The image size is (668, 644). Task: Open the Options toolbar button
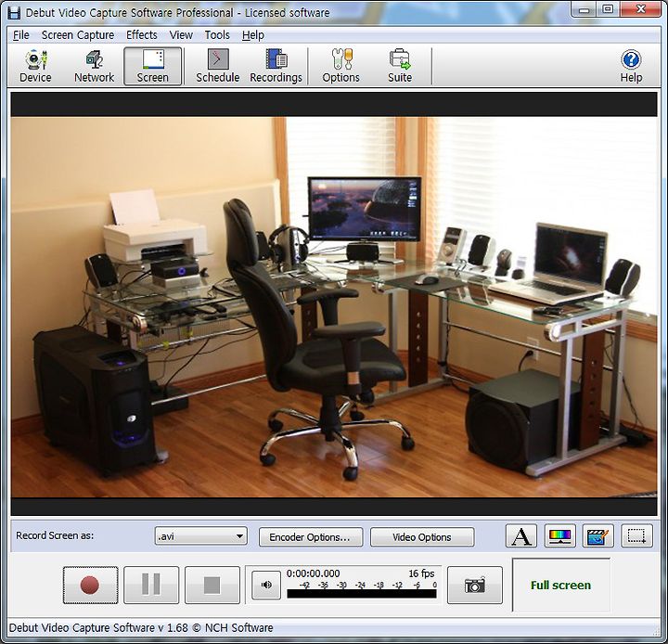[x=340, y=66]
